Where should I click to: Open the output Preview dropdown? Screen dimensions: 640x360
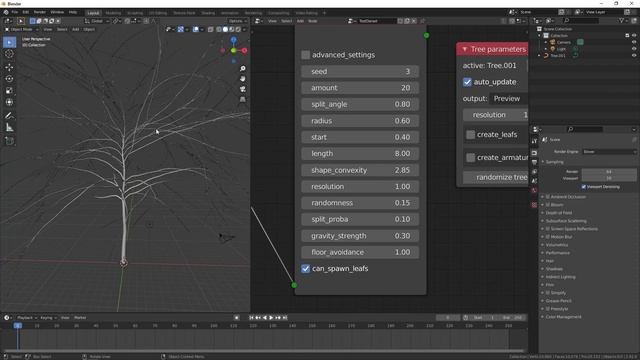pyautogui.click(x=510, y=99)
